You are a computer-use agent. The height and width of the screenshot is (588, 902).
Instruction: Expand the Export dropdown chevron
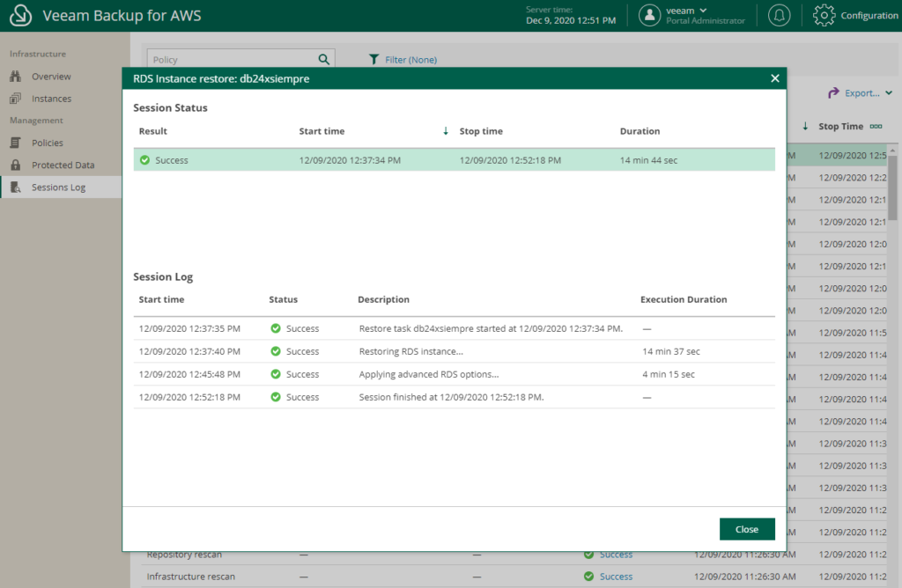[889, 92]
